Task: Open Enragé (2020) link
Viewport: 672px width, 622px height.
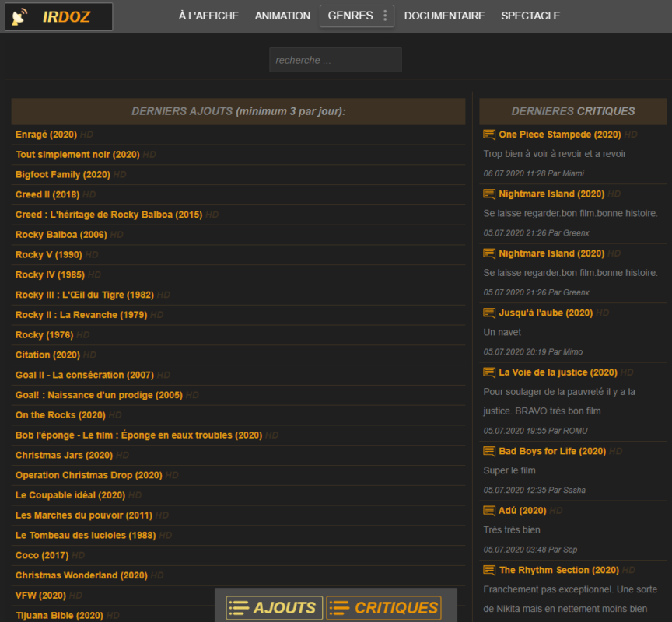Action: point(47,135)
